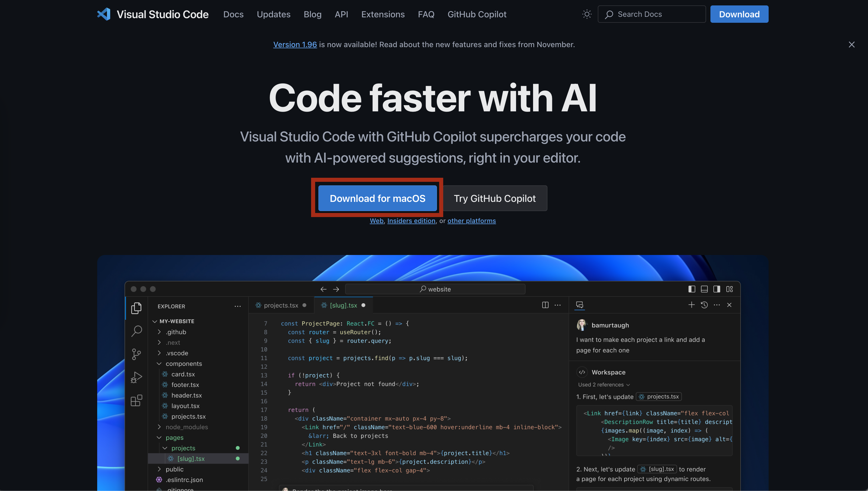Click the customize layout icon
The width and height of the screenshot is (868, 491).
tap(729, 289)
